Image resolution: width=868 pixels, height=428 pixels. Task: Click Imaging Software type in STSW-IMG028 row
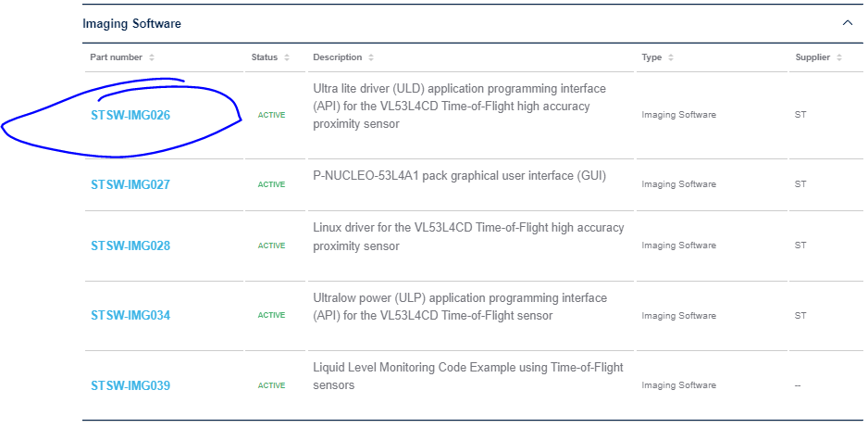678,245
